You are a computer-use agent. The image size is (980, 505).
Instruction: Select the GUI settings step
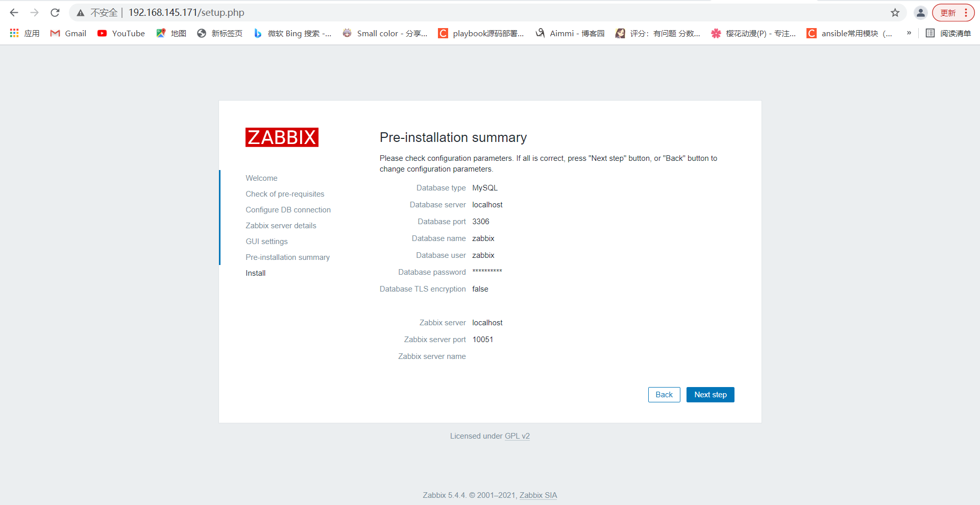pyautogui.click(x=266, y=242)
